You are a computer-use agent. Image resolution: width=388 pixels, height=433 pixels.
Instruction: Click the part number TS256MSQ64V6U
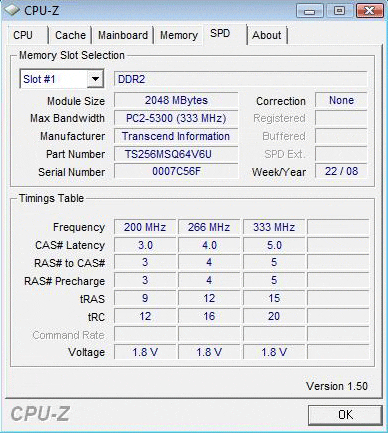point(176,154)
